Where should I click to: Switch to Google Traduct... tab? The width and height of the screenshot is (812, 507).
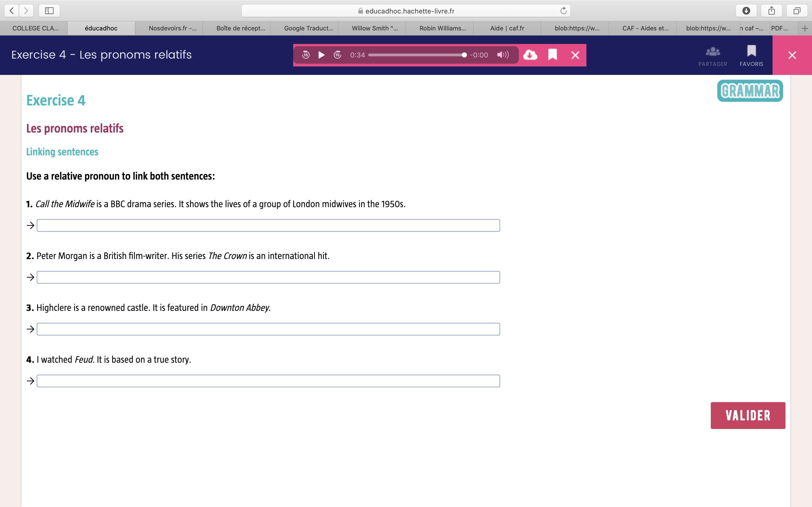pos(308,28)
